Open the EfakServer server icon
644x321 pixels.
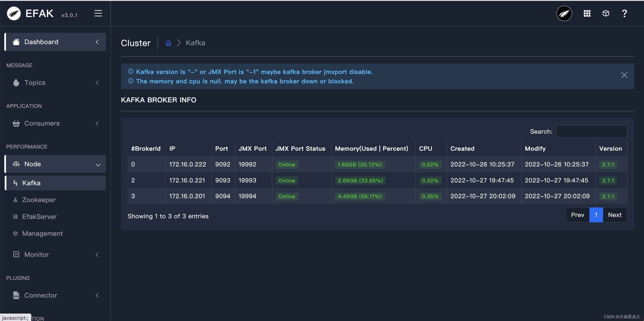pos(15,217)
